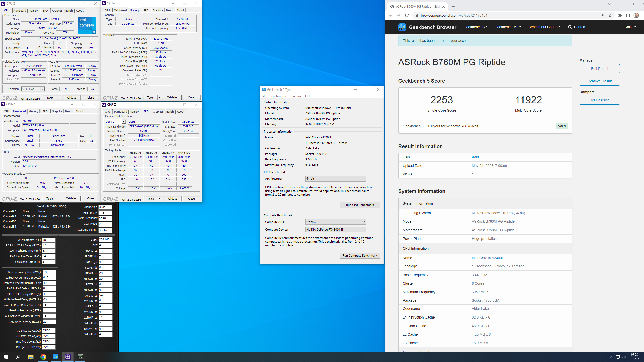The image size is (644, 362).
Task: Open the Purchase menu in Geekbench
Action: (295, 96)
